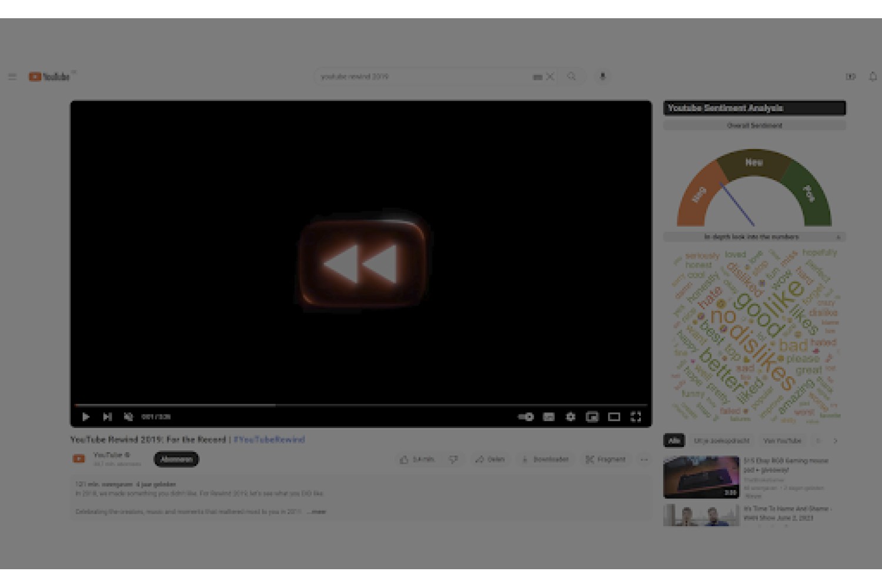Seek on the video progress bar
This screenshot has width=882, height=588.
click(361, 405)
